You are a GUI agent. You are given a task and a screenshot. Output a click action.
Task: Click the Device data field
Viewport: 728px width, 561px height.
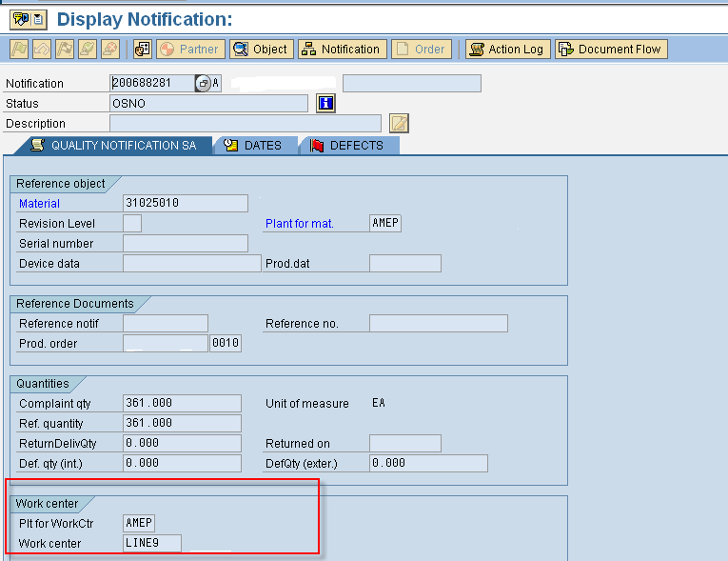192,263
